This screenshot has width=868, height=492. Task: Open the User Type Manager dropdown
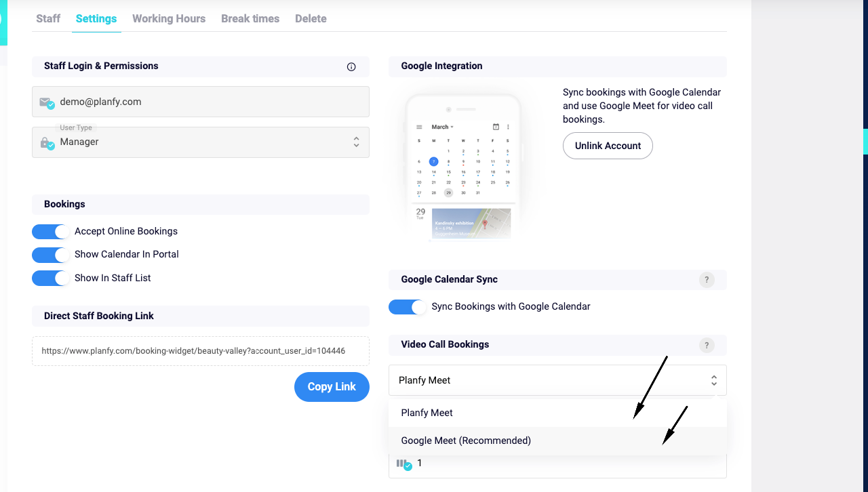coord(201,142)
